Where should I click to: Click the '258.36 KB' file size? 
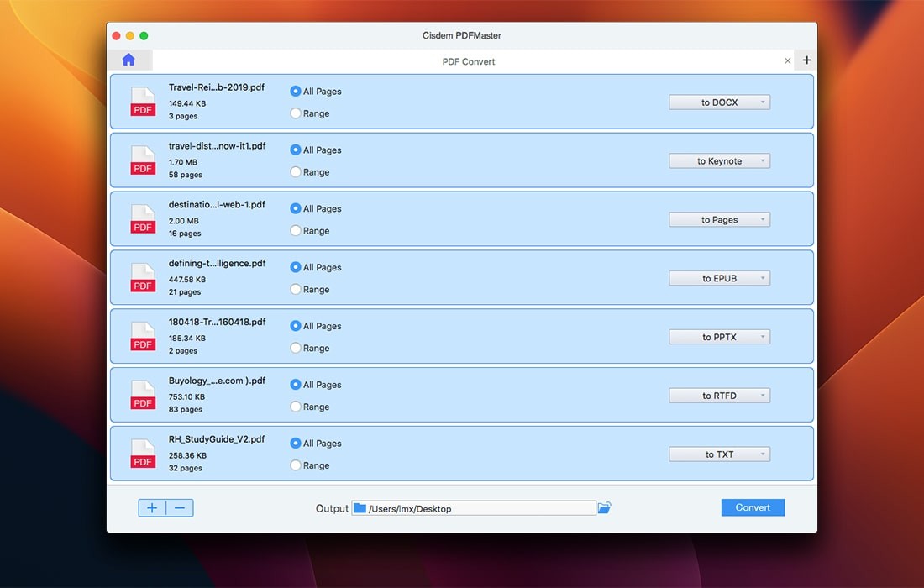click(187, 454)
